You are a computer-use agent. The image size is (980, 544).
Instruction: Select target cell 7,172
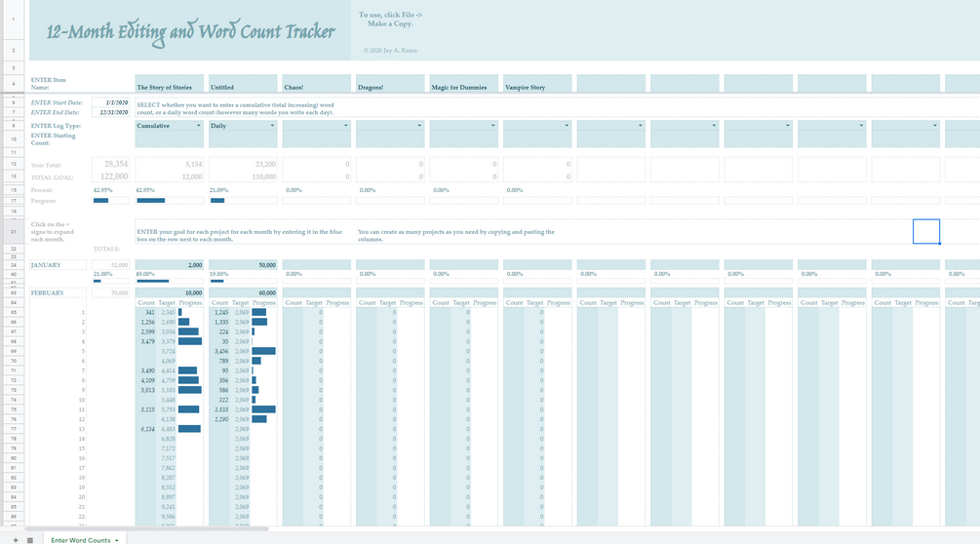click(x=167, y=448)
